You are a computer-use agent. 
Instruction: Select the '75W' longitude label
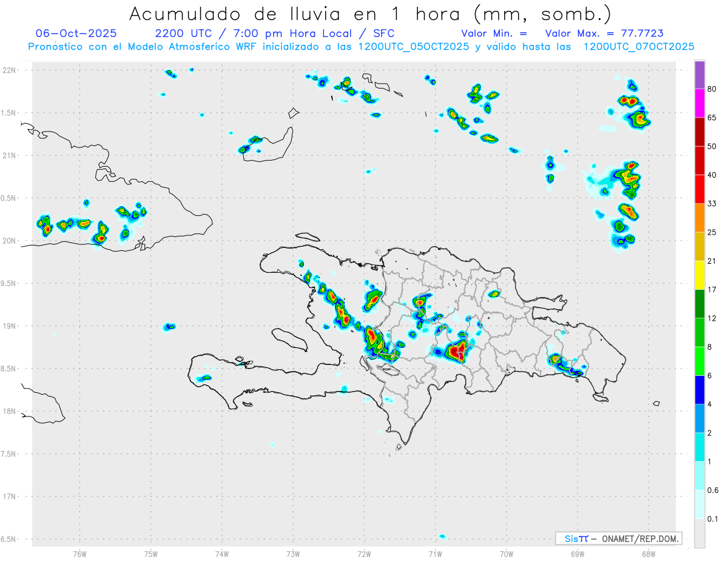coord(151,554)
